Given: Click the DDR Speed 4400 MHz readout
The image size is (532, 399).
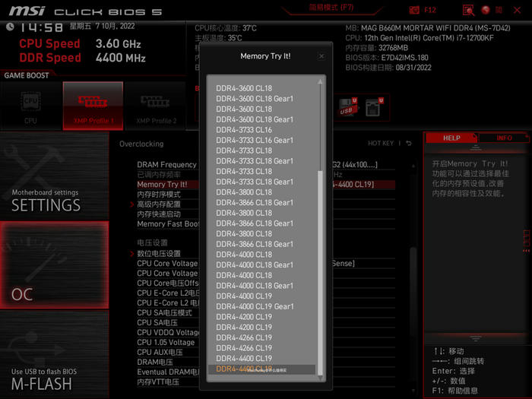Looking at the screenshot, I should [82, 58].
